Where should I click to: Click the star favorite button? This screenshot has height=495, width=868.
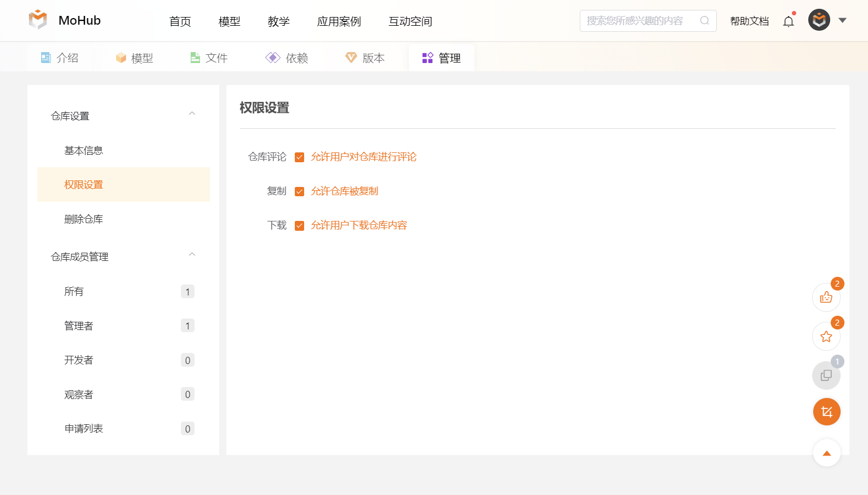(x=826, y=336)
